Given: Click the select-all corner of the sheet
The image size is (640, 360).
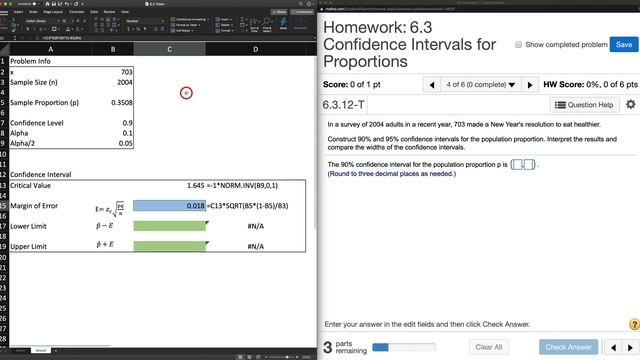Looking at the screenshot, I should pos(4,49).
